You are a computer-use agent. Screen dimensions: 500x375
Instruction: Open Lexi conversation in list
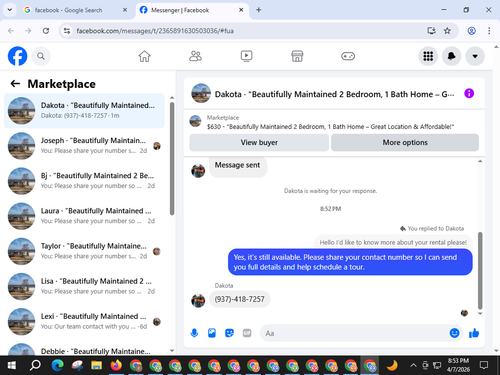(x=84, y=321)
